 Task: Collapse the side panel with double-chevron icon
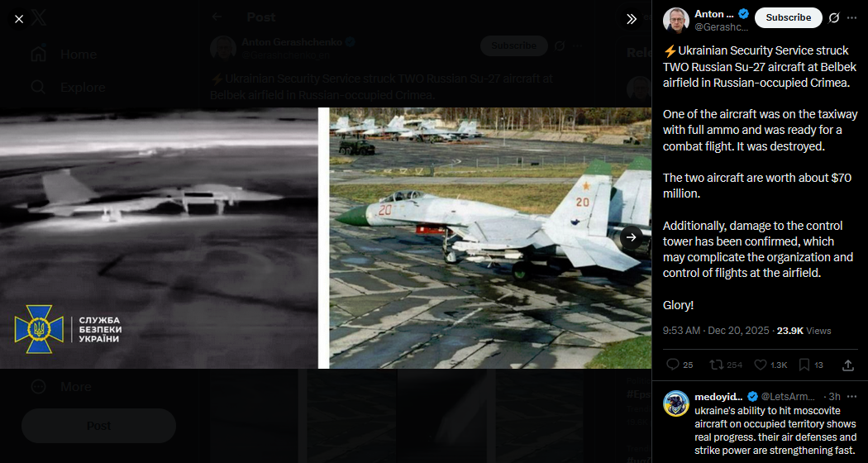pyautogui.click(x=632, y=19)
